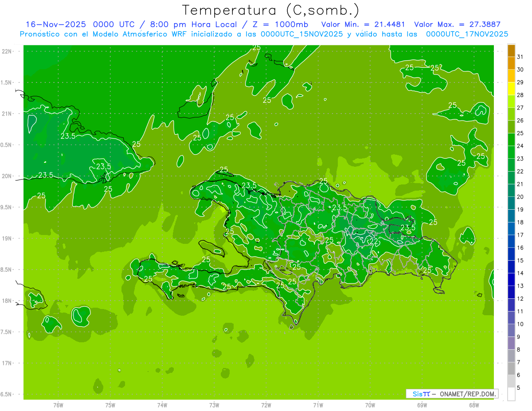The height and width of the screenshot is (411, 532).
Task: Click the bright yellow swatch in the color scale
Action: [511, 89]
